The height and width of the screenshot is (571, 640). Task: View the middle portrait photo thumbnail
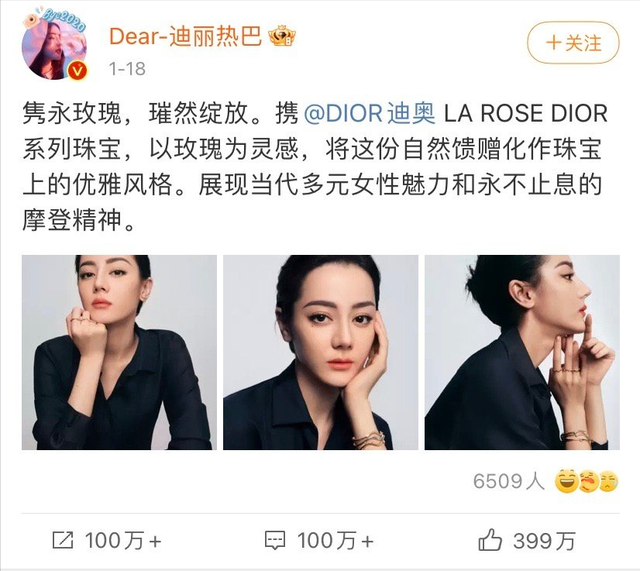tap(320, 352)
